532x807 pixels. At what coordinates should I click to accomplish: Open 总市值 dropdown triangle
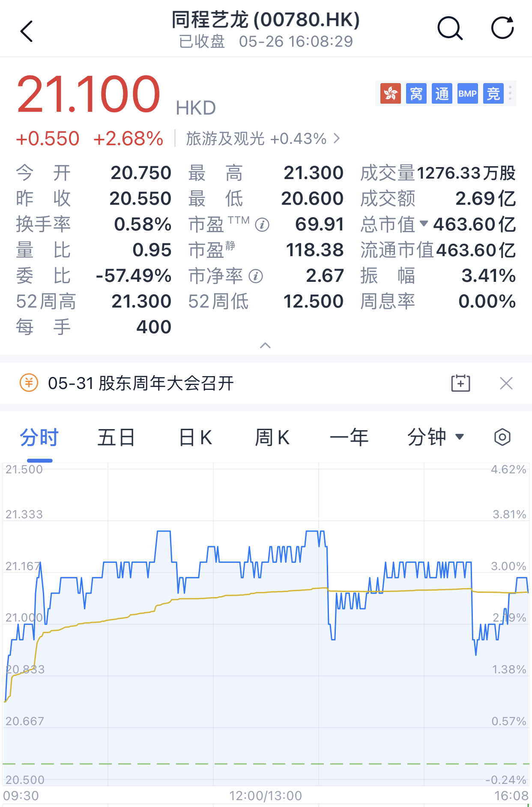[424, 224]
